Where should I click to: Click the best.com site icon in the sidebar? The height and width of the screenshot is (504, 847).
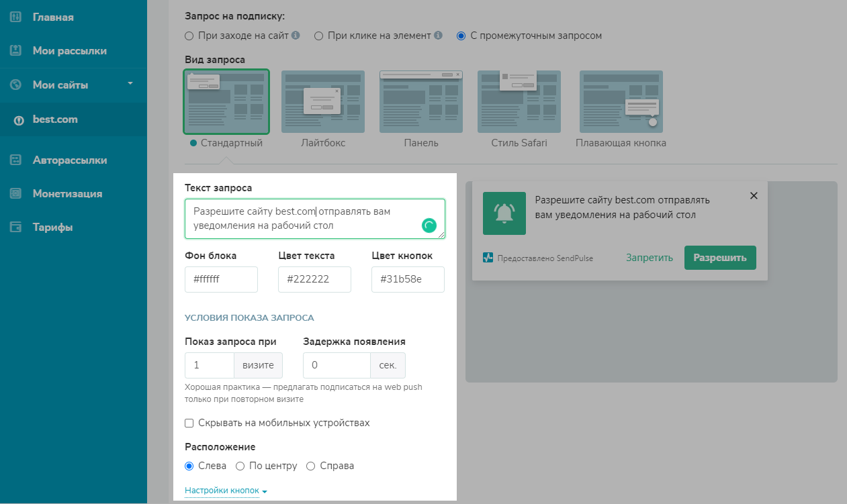pos(19,120)
